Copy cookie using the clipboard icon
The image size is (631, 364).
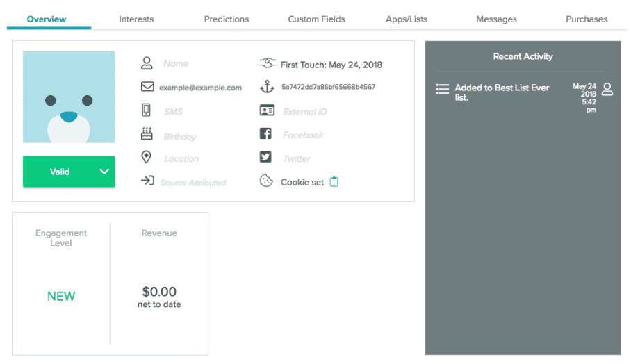pos(334,182)
